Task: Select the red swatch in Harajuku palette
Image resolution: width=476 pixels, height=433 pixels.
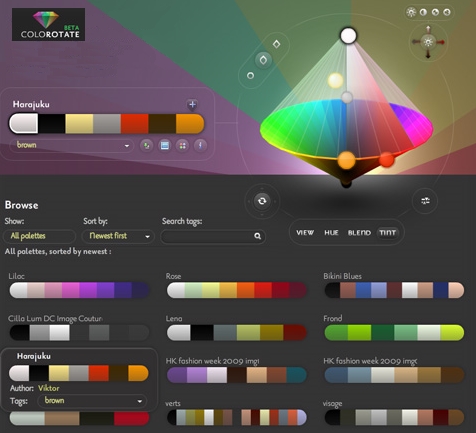Action: [135, 124]
